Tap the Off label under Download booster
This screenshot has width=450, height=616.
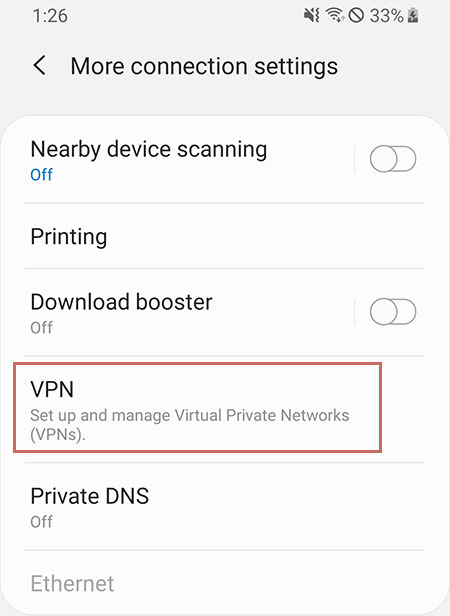(x=41, y=327)
